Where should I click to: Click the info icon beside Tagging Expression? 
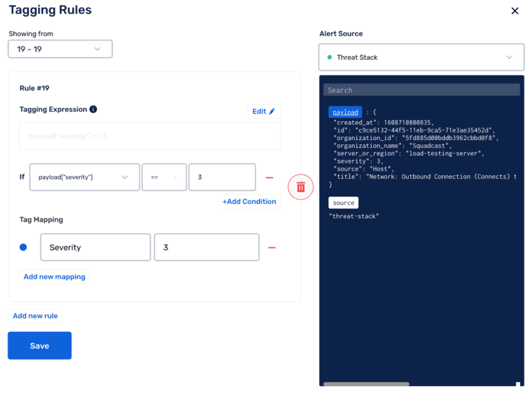(x=94, y=110)
